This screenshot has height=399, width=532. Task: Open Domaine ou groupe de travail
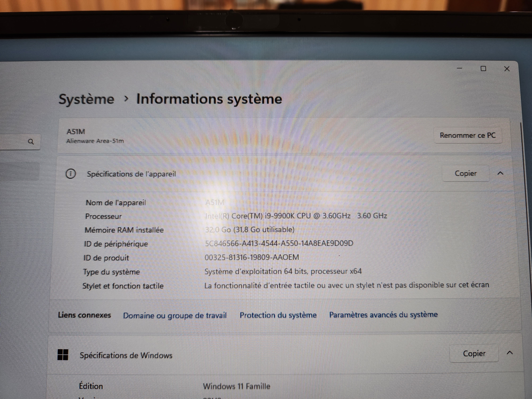[175, 315]
